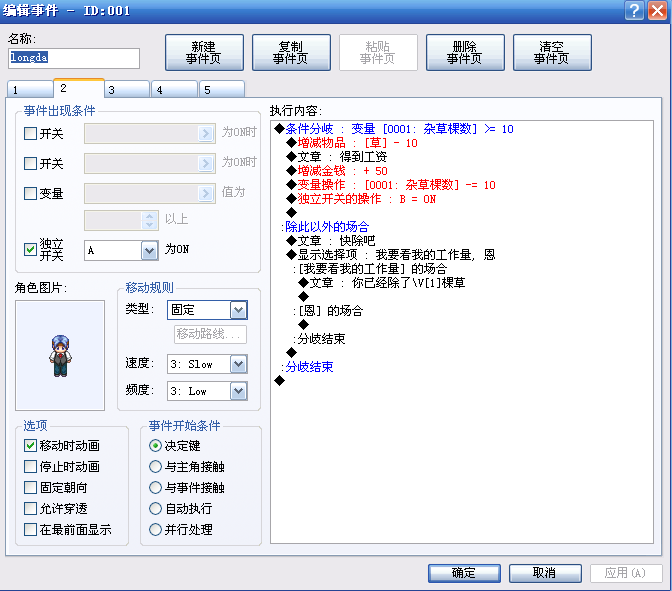Image resolution: width=672 pixels, height=591 pixels.
Task: Switch to event page tab 5
Action: [x=222, y=90]
